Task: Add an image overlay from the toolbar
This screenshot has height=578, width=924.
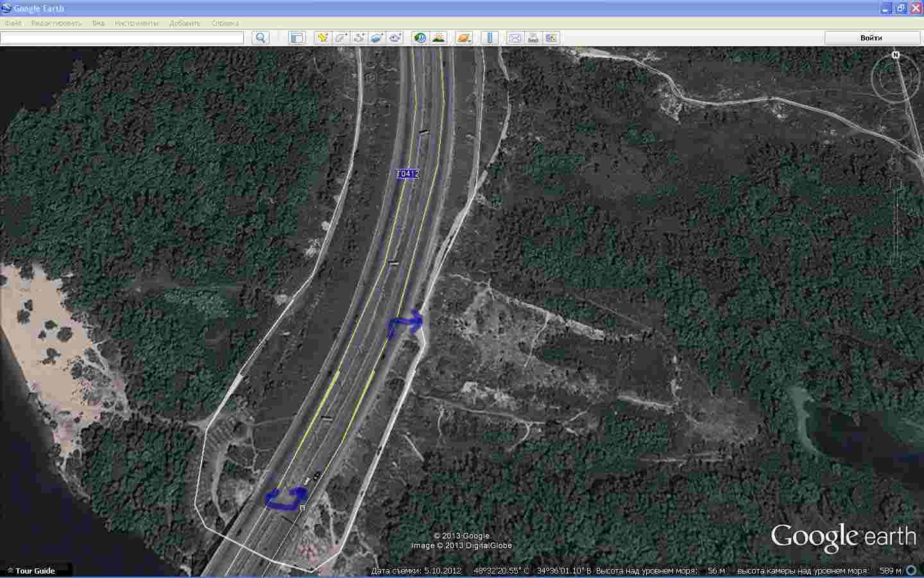Action: (377, 38)
